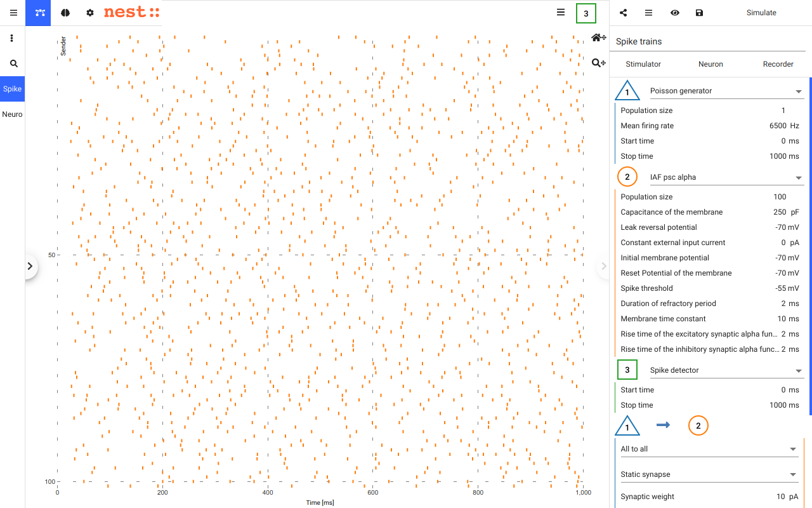Open the chart list menu icon
The width and height of the screenshot is (812, 508).
tap(561, 12)
